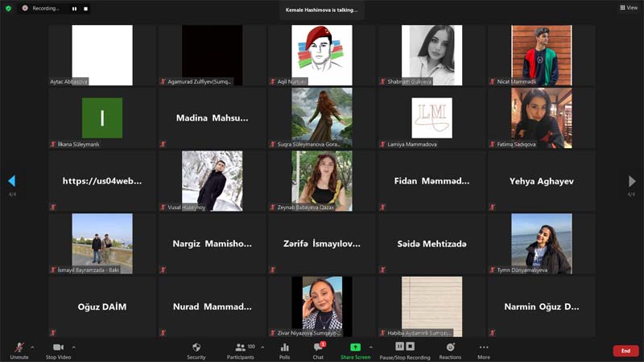Click the green Share Screen icon
The width and height of the screenshot is (644, 362).
click(x=355, y=348)
